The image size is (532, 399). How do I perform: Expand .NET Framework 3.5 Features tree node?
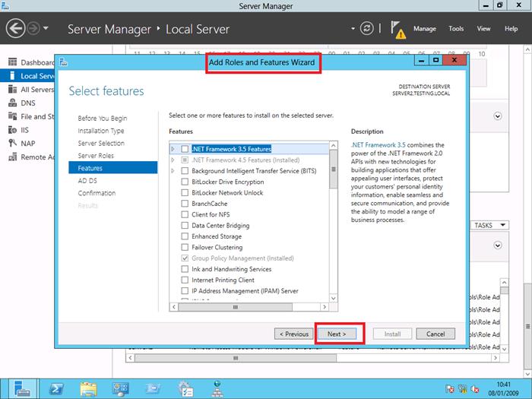coord(173,149)
